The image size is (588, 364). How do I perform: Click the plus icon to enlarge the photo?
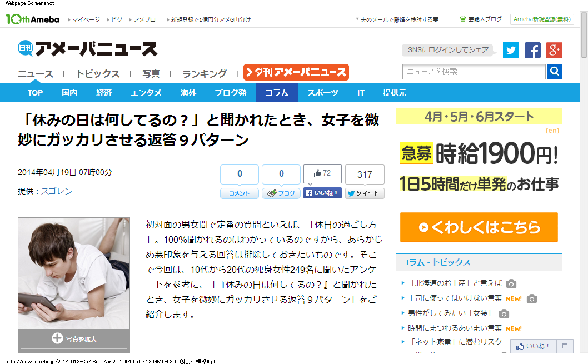tap(57, 338)
